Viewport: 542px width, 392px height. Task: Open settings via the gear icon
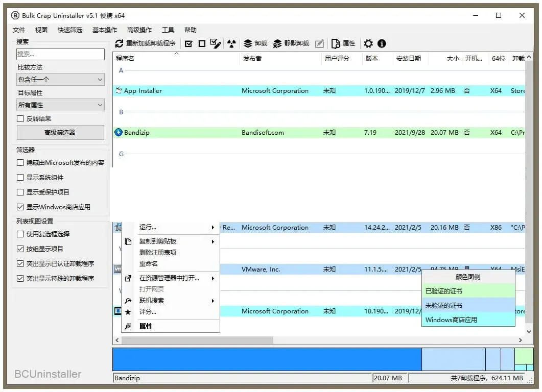[368, 43]
